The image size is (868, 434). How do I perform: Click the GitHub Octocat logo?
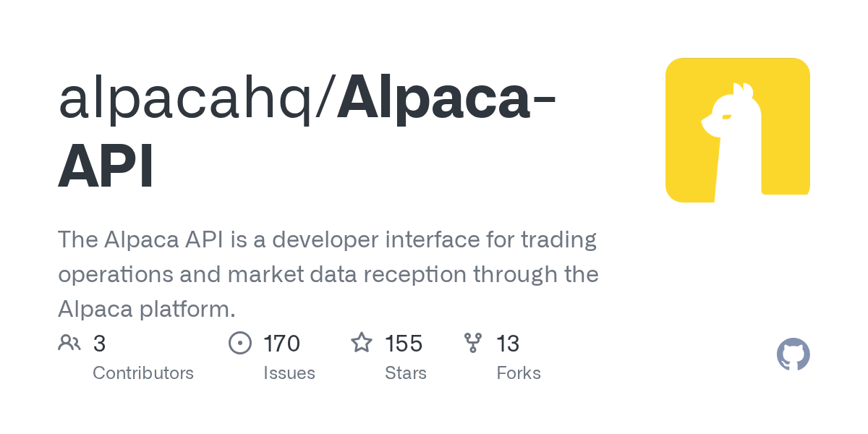tap(793, 355)
